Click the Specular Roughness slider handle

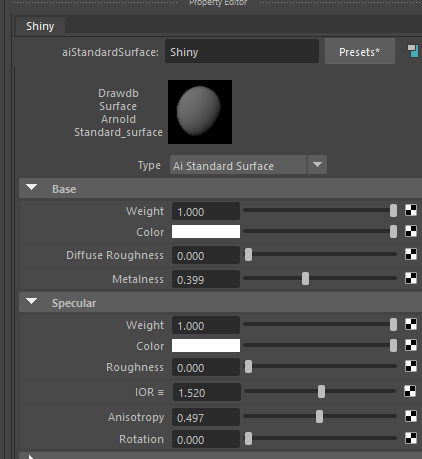pos(248,367)
